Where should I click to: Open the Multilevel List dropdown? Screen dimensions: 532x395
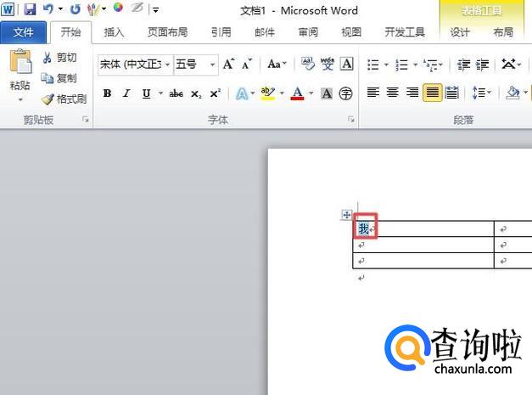click(x=433, y=65)
